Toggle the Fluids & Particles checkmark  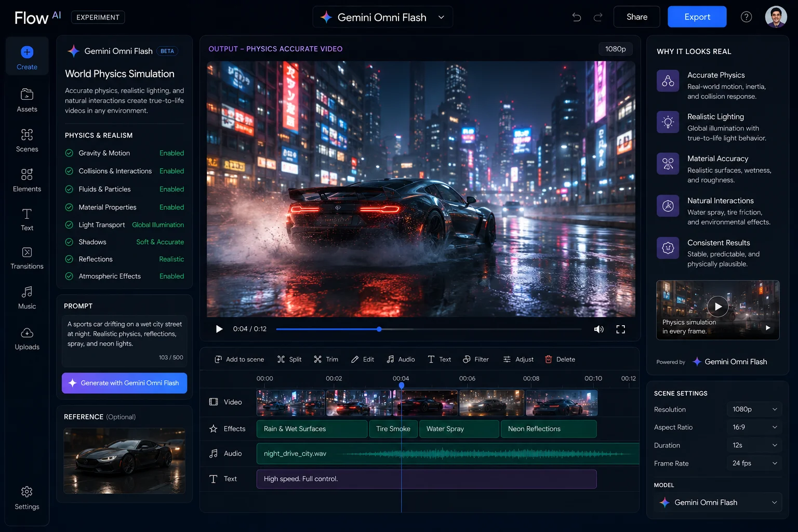(69, 189)
